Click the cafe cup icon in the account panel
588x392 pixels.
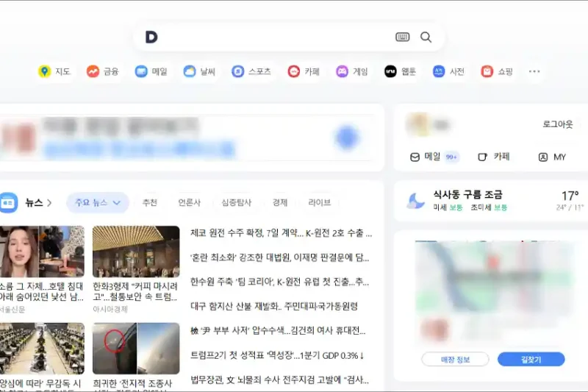(x=483, y=157)
